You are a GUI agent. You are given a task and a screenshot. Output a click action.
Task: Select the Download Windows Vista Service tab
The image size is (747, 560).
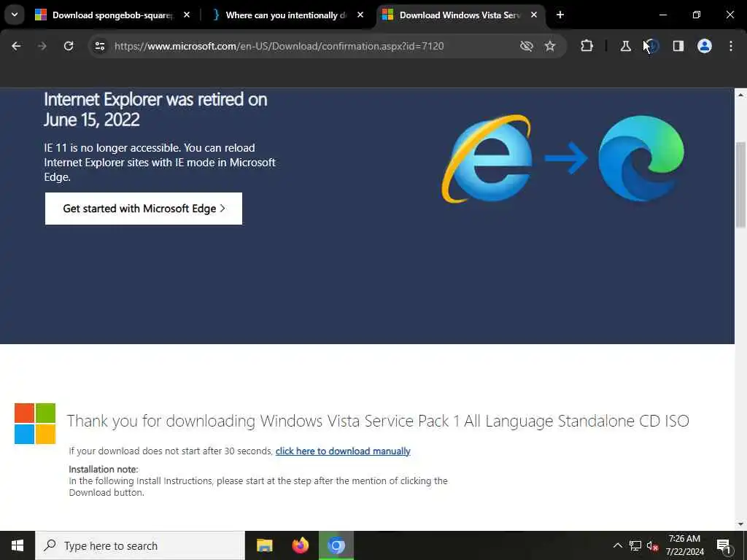point(460,15)
